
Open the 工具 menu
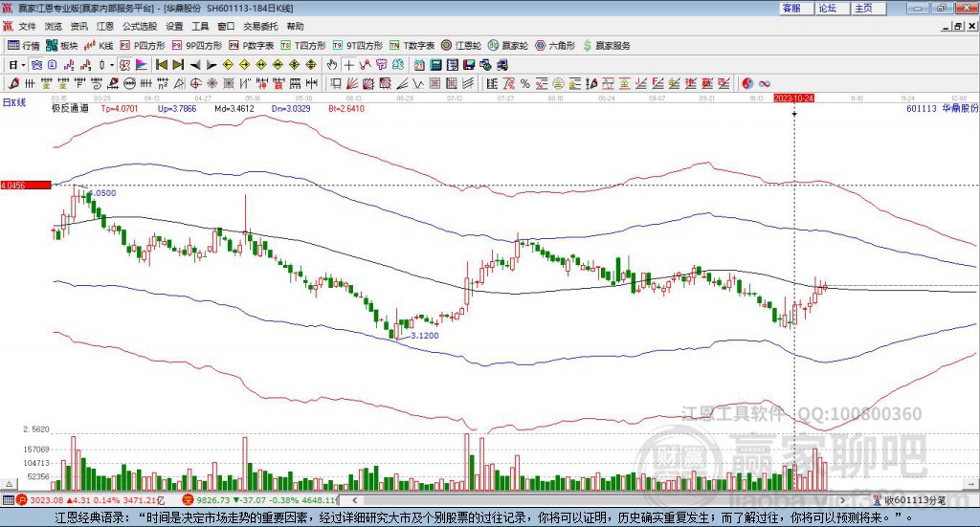click(x=200, y=26)
